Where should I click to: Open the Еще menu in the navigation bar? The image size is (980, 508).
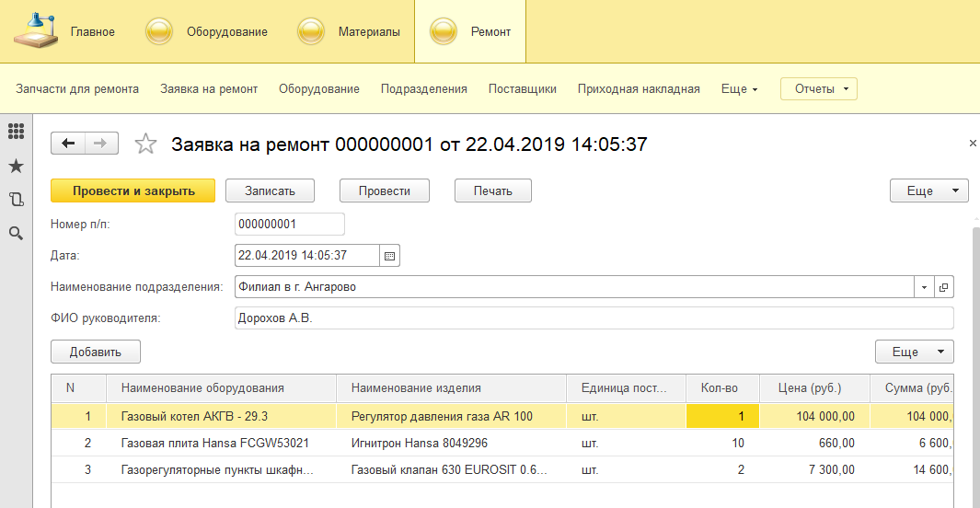[x=740, y=88]
